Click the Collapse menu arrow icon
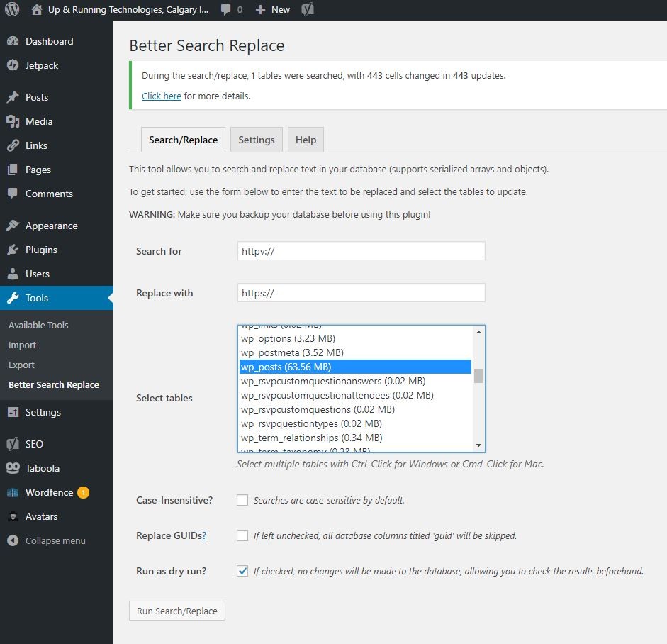The height and width of the screenshot is (644, 667). click(x=13, y=540)
